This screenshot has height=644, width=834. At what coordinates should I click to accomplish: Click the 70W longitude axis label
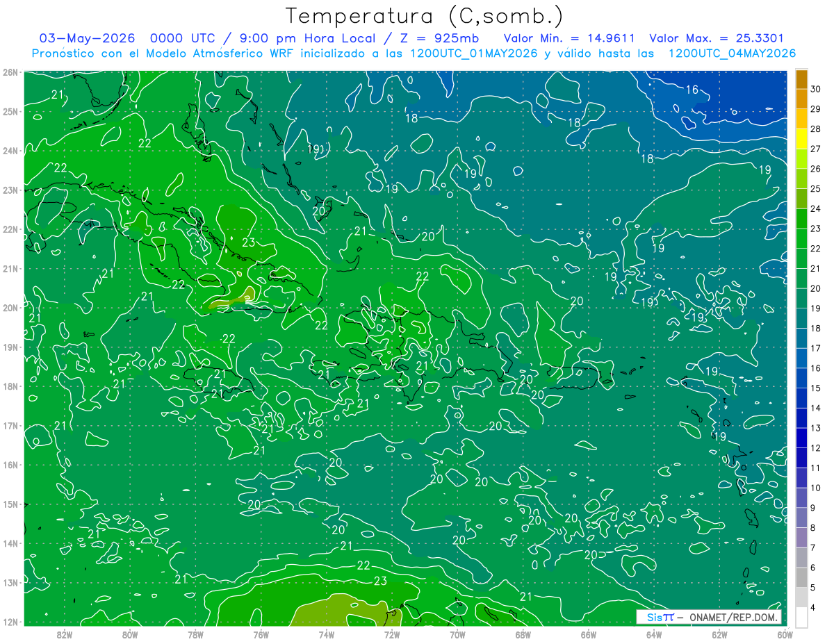point(457,634)
